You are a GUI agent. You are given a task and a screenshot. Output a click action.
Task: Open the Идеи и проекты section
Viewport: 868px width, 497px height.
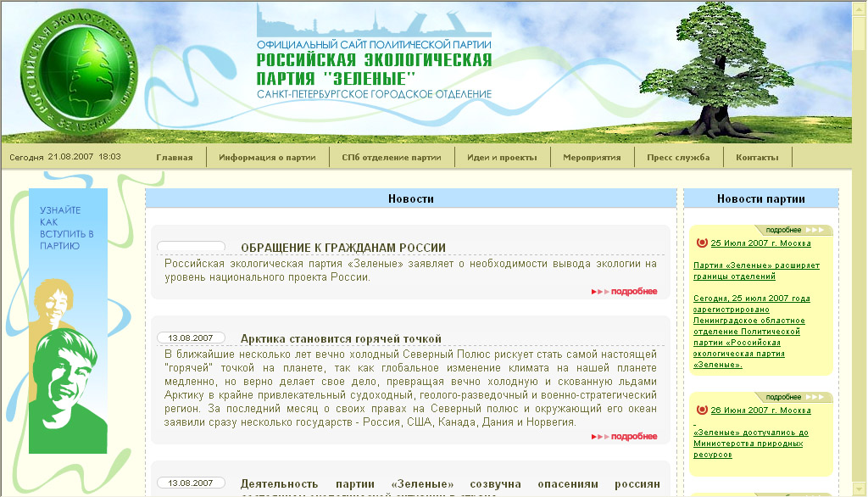pyautogui.click(x=503, y=157)
